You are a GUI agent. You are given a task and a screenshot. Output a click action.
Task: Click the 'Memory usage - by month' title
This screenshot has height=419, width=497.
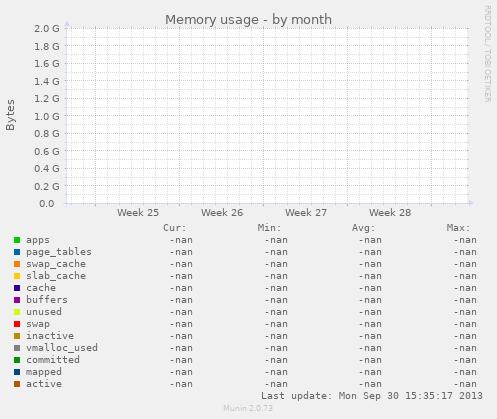(x=248, y=20)
